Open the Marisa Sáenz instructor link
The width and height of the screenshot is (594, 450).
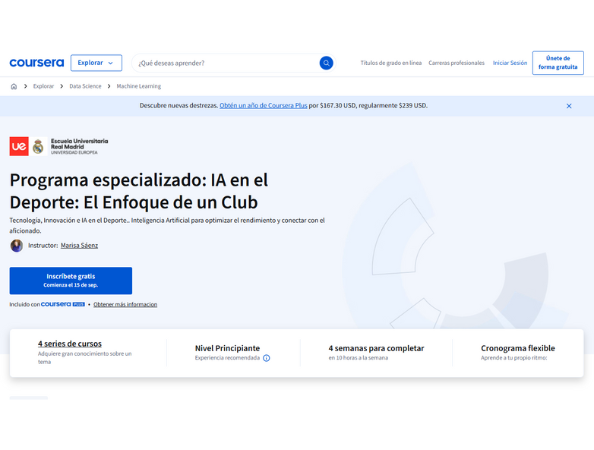click(79, 245)
